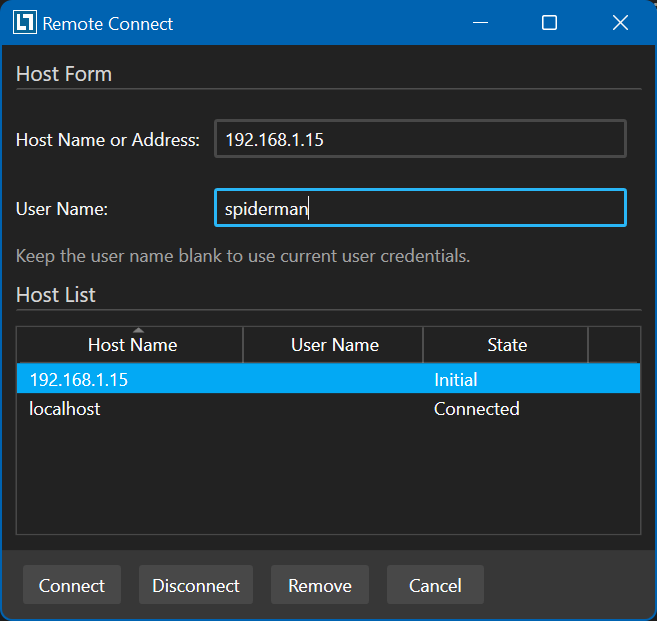
Task: Sort by Host Name column header
Action: point(130,345)
